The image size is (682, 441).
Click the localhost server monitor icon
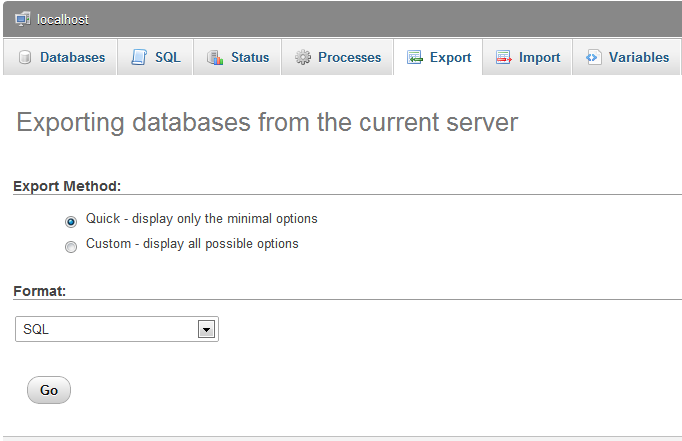(22, 19)
